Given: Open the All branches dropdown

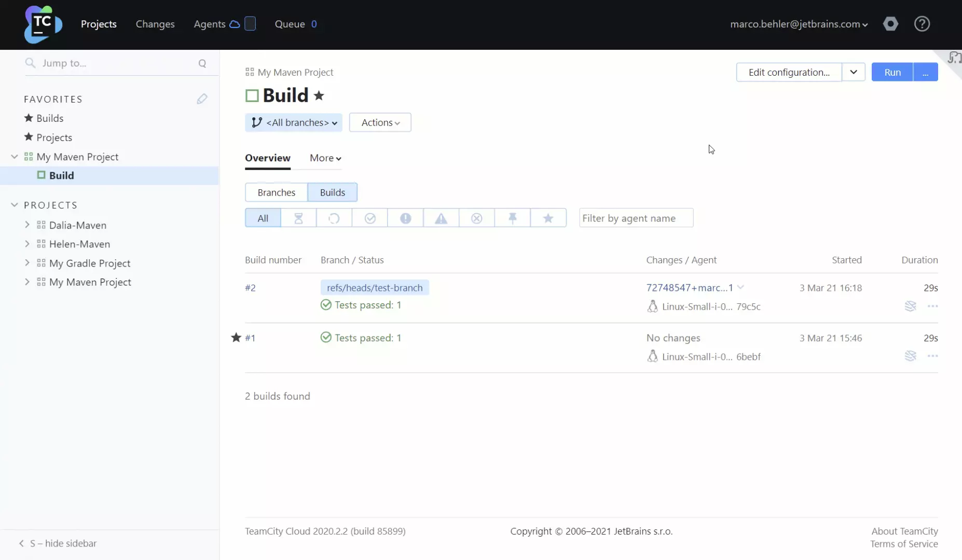Looking at the screenshot, I should (x=294, y=123).
